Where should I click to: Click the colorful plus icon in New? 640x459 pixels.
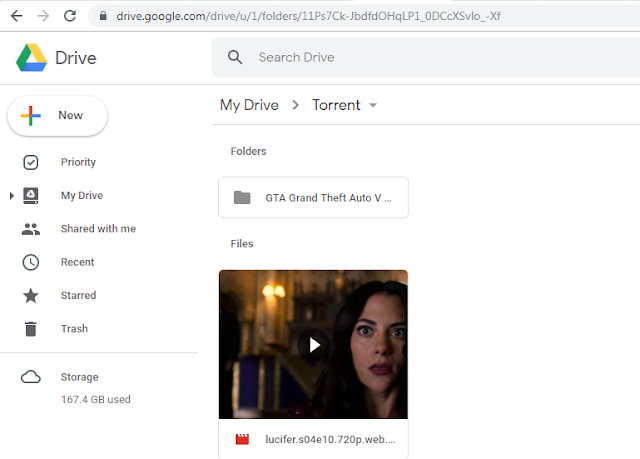coord(31,115)
